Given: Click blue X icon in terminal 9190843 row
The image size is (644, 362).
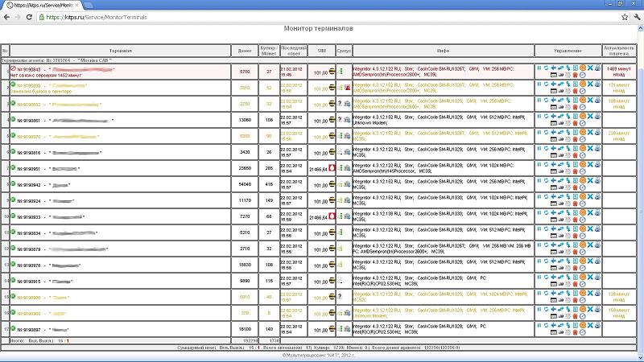Looking at the screenshot, I should (x=590, y=68).
